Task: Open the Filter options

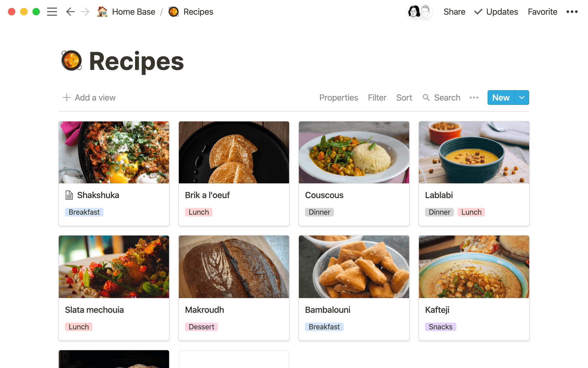Action: click(377, 98)
